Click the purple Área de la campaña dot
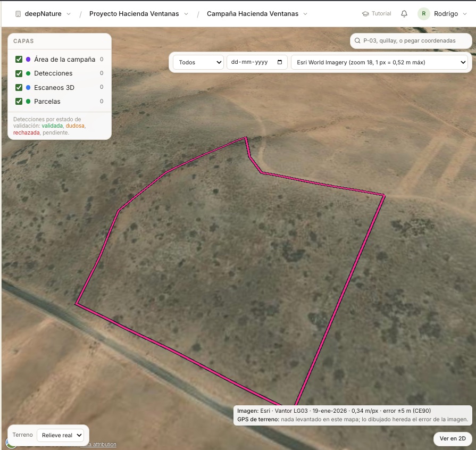The height and width of the screenshot is (450, 476). tap(28, 59)
